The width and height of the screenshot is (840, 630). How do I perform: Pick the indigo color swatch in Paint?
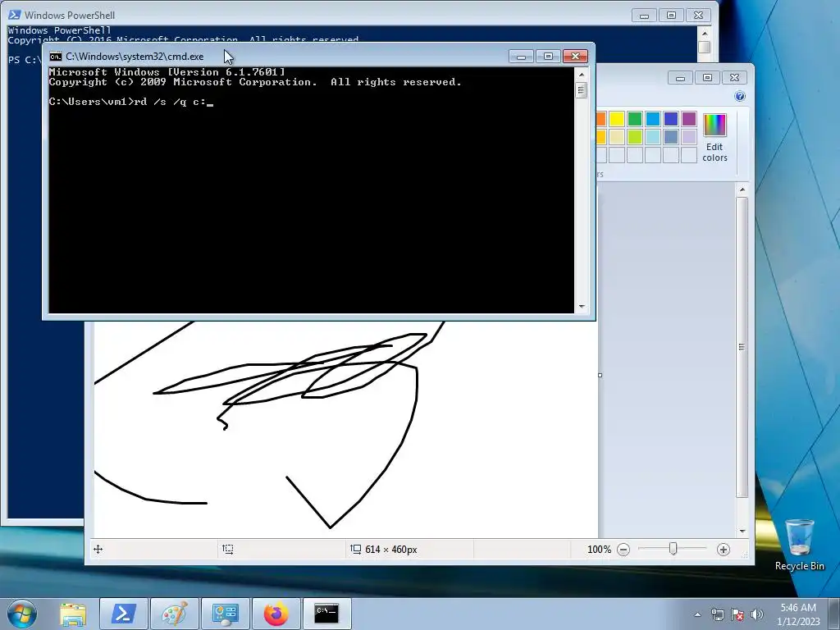(x=671, y=119)
